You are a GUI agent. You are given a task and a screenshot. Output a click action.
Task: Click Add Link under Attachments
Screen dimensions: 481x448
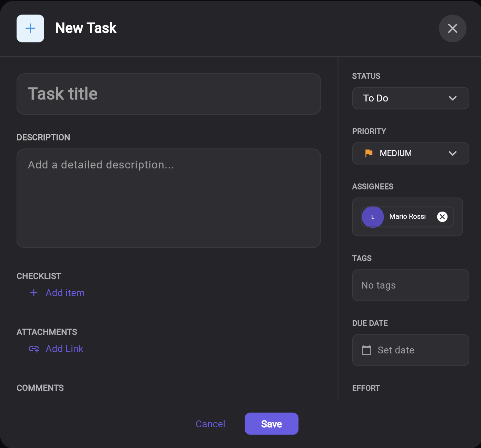(64, 349)
